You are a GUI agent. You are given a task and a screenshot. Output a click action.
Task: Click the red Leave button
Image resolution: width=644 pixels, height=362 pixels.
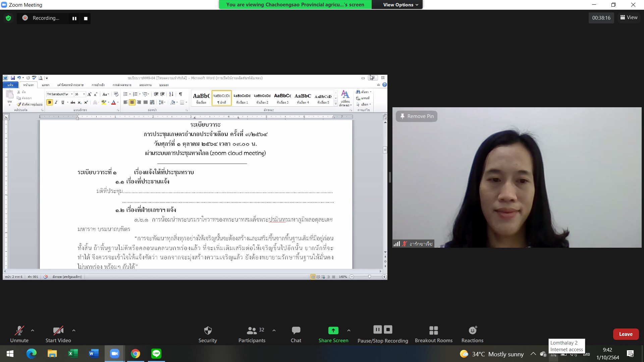(x=626, y=334)
